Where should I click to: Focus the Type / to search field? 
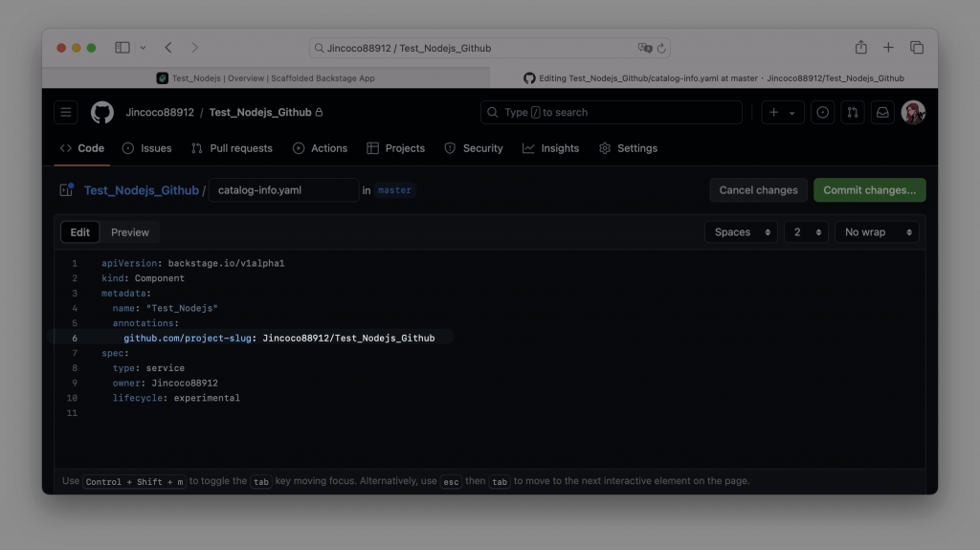point(612,113)
